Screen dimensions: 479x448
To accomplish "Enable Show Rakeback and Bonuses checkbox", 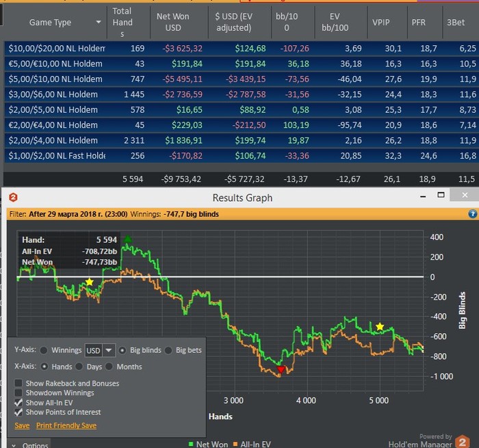I will [x=19, y=384].
